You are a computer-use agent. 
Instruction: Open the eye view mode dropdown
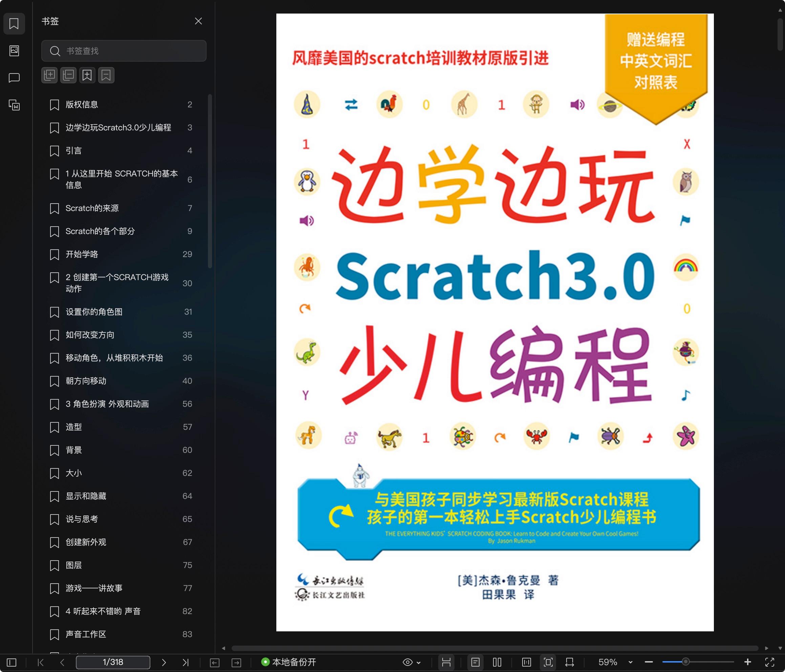click(411, 662)
